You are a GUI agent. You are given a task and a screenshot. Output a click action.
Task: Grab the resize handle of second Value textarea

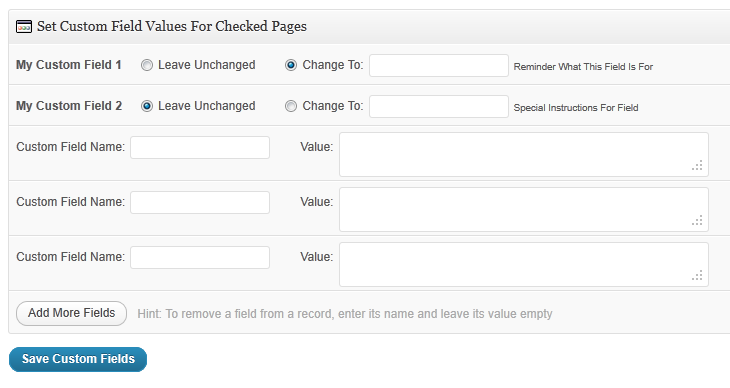pyautogui.click(x=697, y=220)
